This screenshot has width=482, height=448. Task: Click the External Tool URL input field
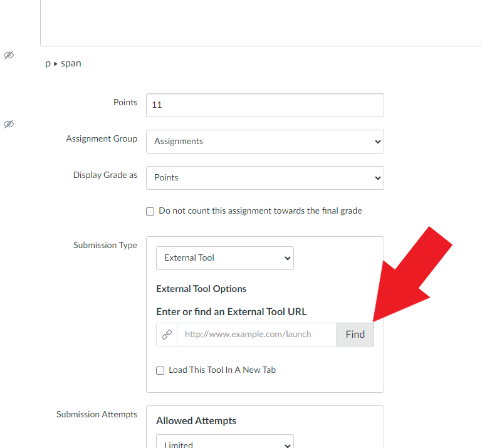coord(256,335)
